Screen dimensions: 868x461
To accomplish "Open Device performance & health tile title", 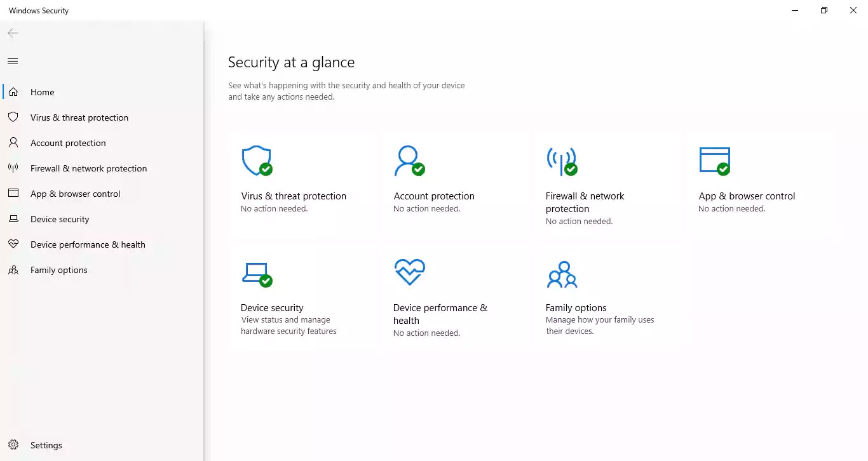I will 440,314.
